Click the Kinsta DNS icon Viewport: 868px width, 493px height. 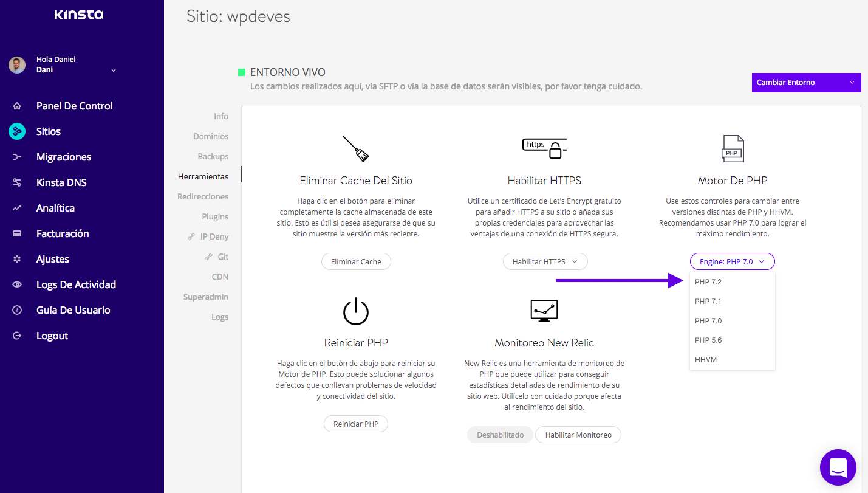(x=17, y=182)
